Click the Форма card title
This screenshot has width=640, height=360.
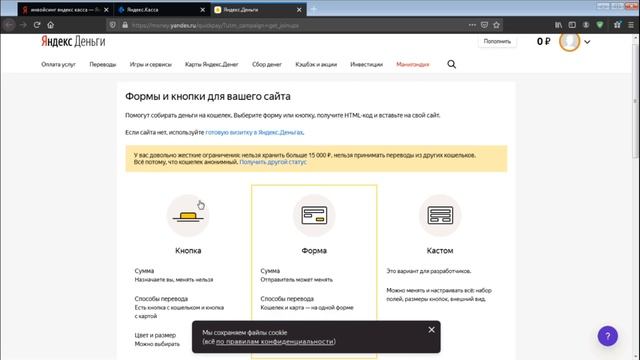point(314,251)
